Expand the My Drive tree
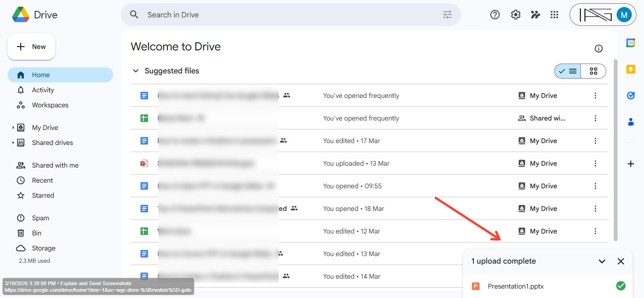The image size is (644, 298). click(x=13, y=128)
